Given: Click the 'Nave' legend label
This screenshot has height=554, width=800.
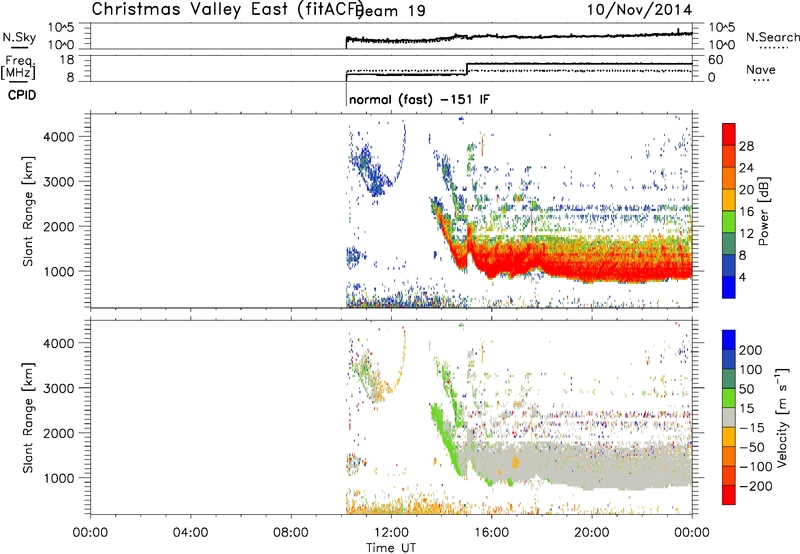Looking at the screenshot, I should (x=761, y=69).
